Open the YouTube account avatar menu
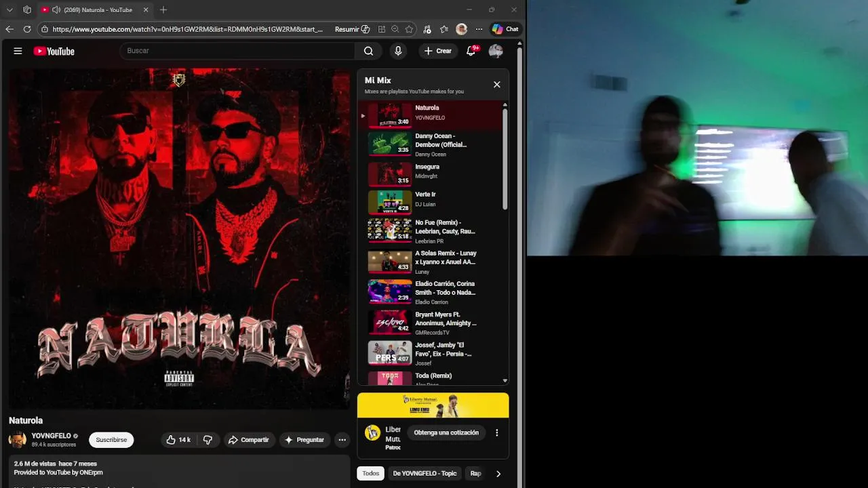 click(x=496, y=51)
